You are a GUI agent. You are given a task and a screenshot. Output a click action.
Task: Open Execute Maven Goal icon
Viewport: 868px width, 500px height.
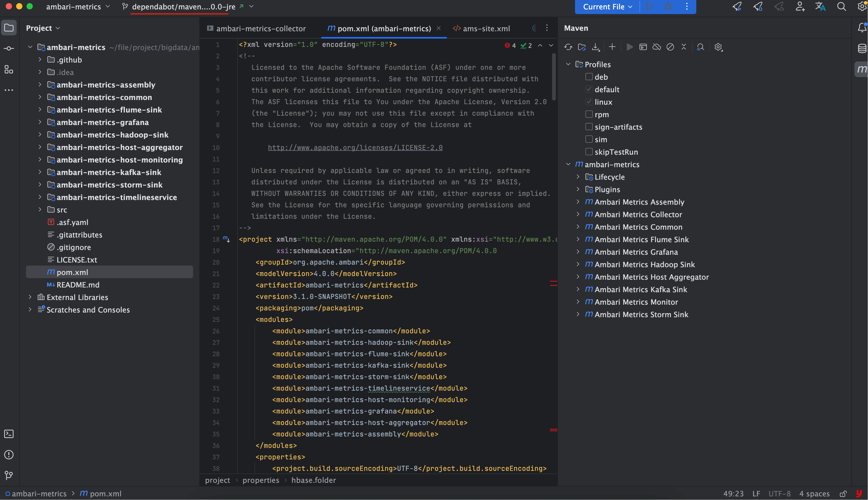[x=643, y=47]
